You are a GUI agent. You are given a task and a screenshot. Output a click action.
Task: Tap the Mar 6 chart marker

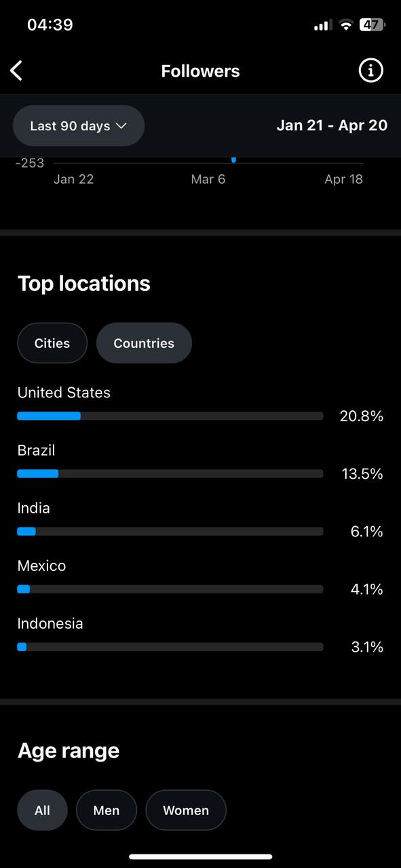(233, 160)
